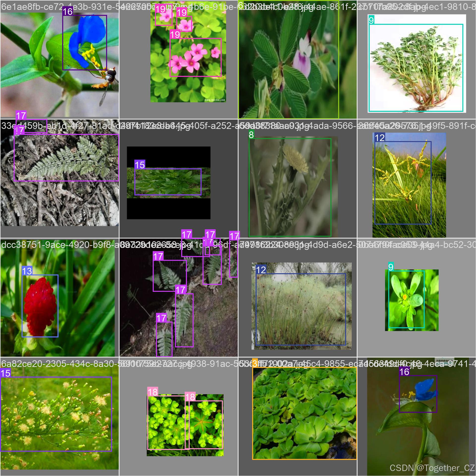476x476 pixels.
Task: Click the CSDN @Together_CZ watermark text
Action: point(432,468)
